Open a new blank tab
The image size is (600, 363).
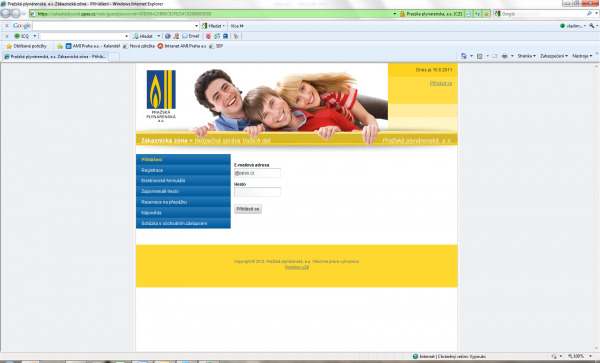[114, 57]
